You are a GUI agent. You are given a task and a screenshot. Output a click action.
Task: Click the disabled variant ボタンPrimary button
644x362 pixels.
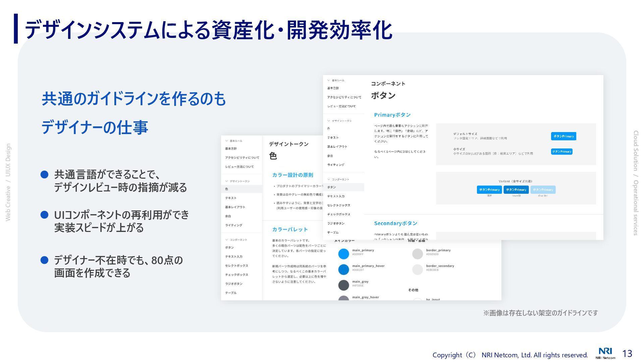[x=543, y=190]
